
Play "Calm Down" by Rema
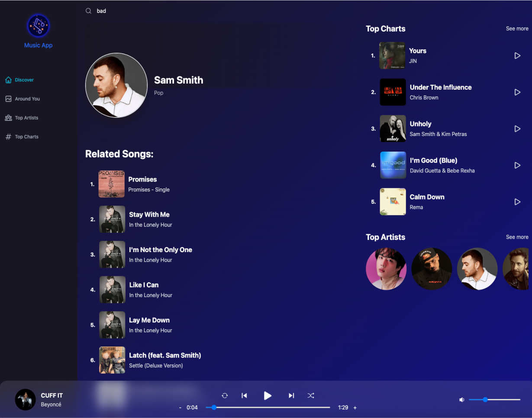click(x=517, y=202)
